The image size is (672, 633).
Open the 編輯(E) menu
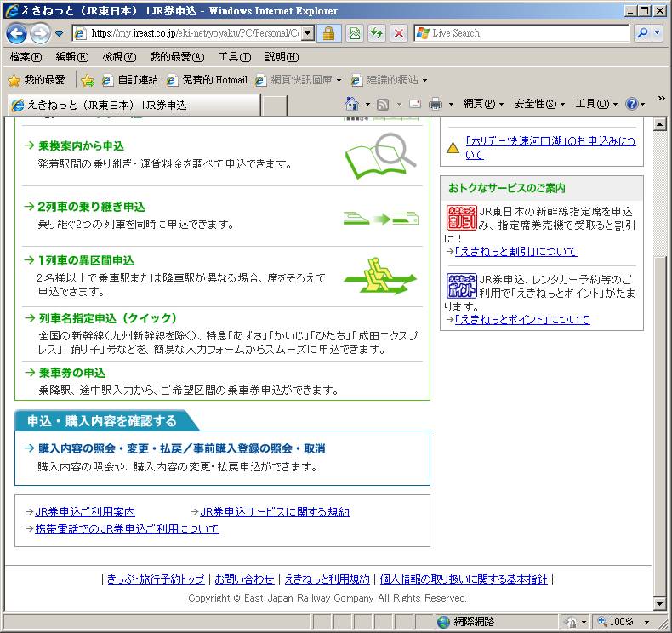72,56
